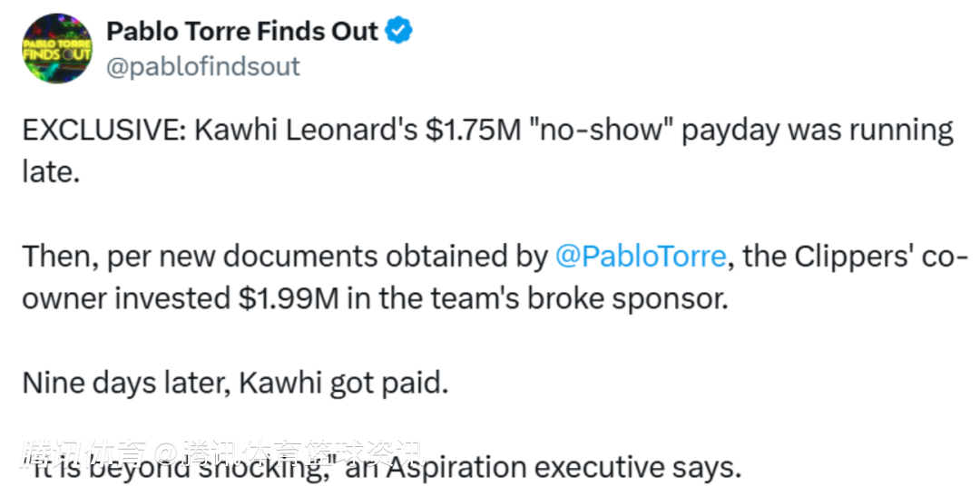Open the display name Pablo Torre Finds Out
Image resolution: width=980 pixels, height=486 pixels.
click(242, 31)
